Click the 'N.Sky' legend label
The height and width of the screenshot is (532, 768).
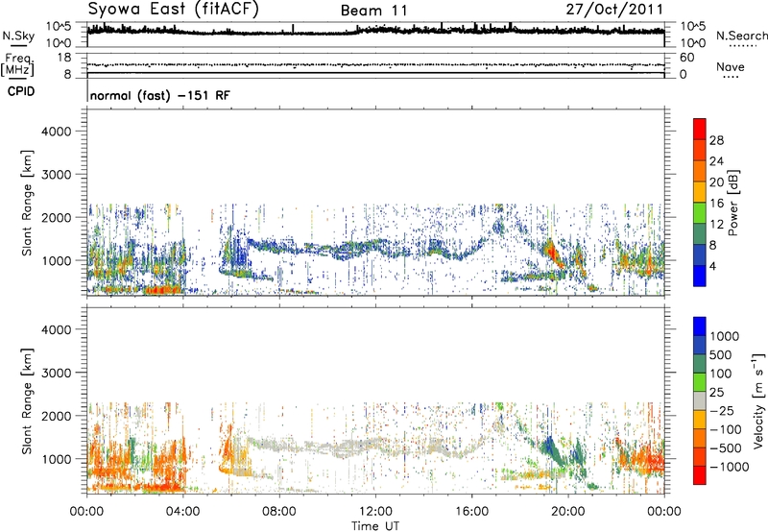pyautogui.click(x=18, y=36)
